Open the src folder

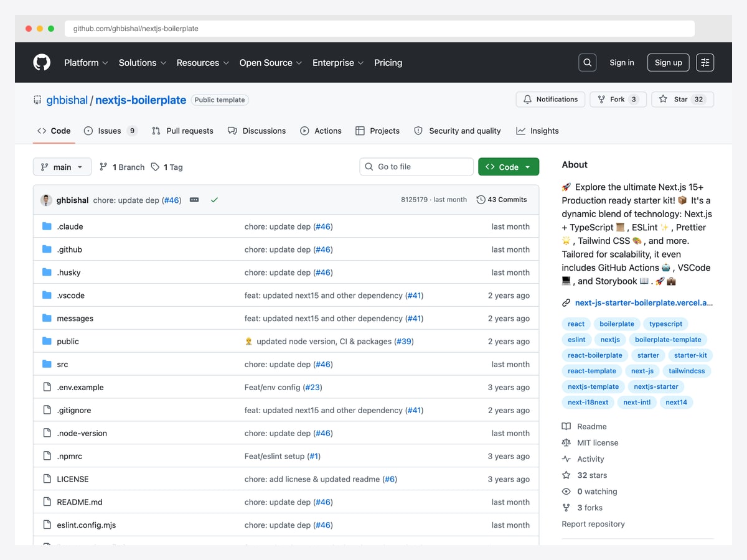[x=62, y=364]
